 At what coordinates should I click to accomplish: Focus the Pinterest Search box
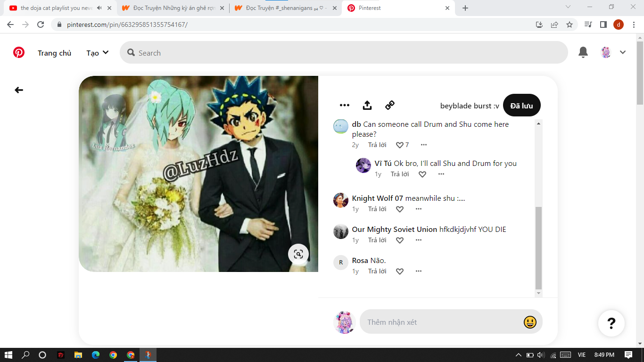[344, 52]
